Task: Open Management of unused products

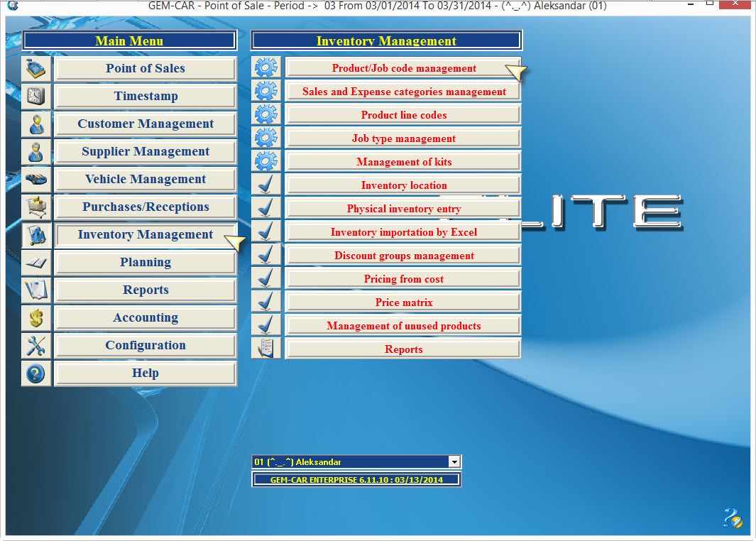Action: tap(403, 325)
